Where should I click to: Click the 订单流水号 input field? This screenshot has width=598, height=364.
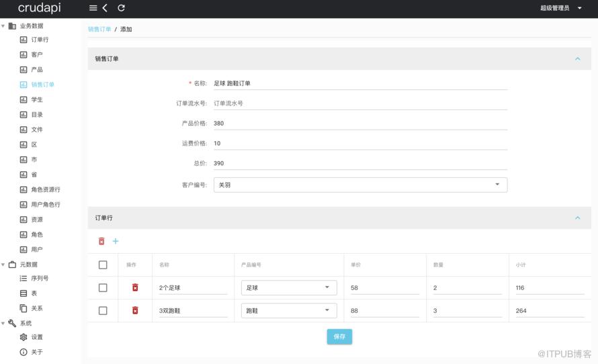coord(360,103)
